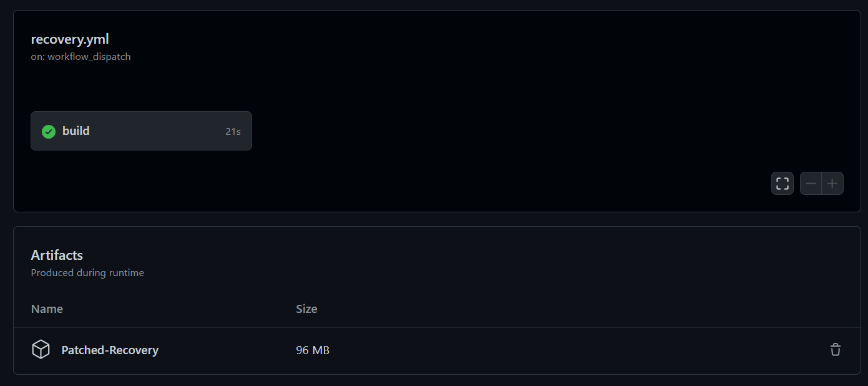
Task: Click the 'on: workflow_dispatch' trigger text
Action: (80, 57)
